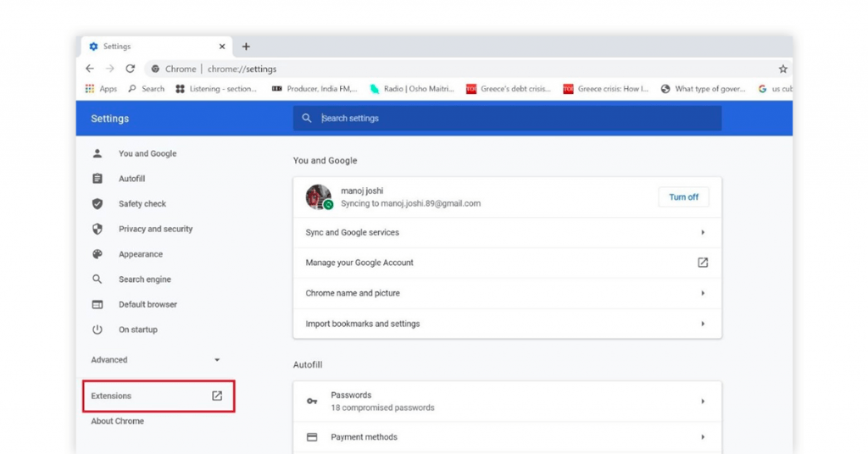Close the Settings tab

click(222, 47)
